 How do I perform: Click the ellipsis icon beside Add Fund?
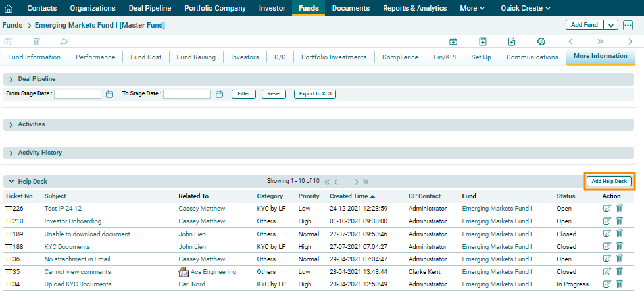tap(628, 25)
